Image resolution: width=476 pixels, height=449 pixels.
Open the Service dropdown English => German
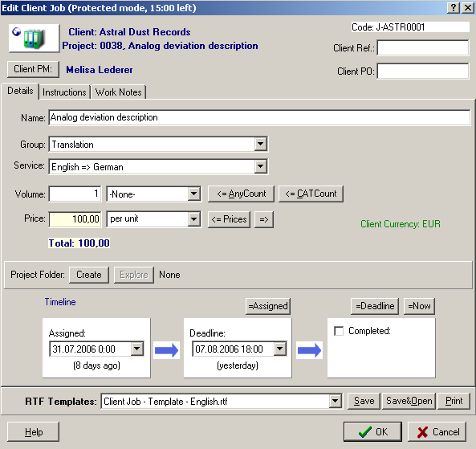click(260, 166)
